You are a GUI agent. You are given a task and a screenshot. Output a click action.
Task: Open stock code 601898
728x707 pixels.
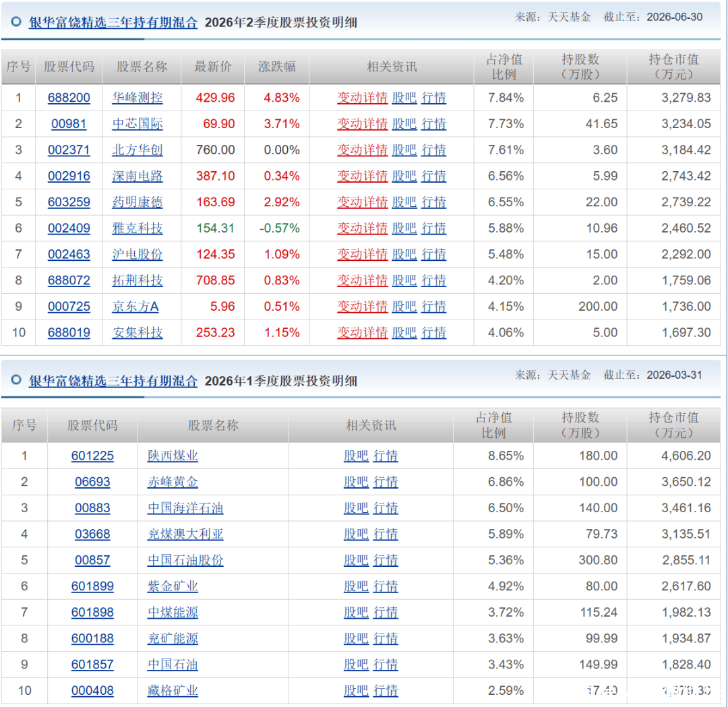[92, 612]
